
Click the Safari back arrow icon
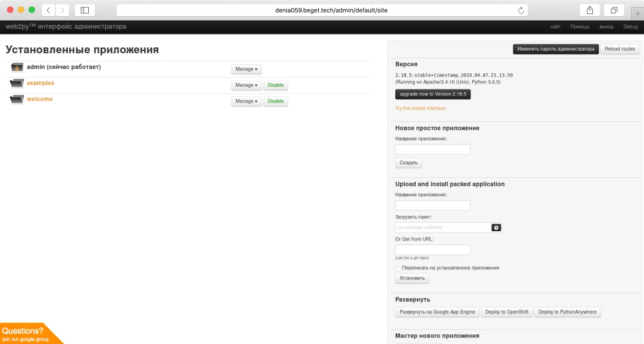pos(48,10)
